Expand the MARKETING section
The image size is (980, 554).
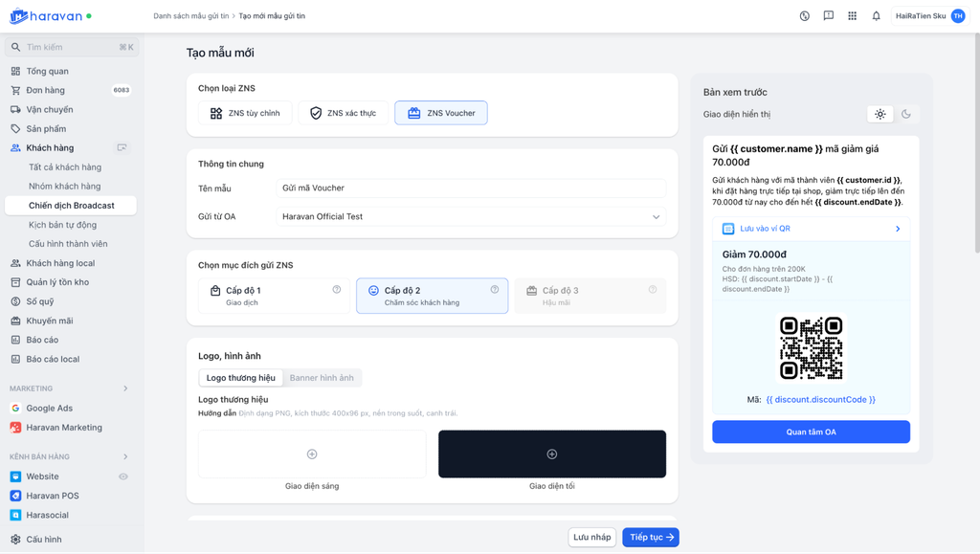(125, 388)
